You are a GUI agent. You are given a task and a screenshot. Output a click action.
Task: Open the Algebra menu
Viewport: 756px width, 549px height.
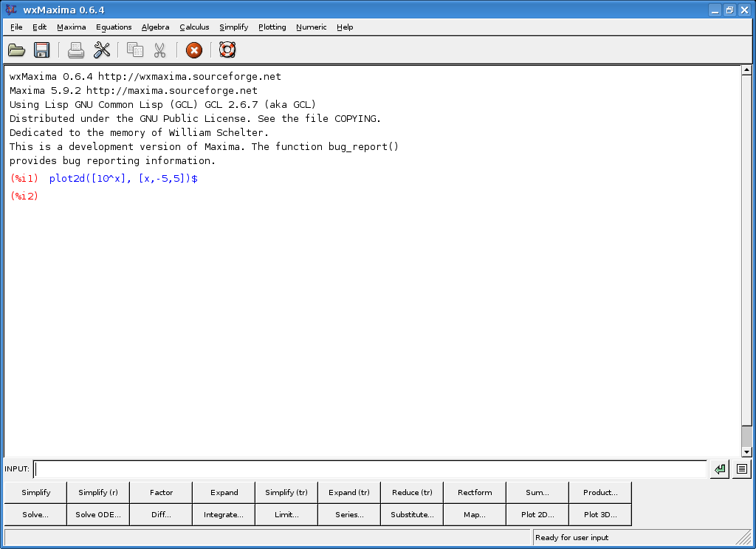click(155, 27)
